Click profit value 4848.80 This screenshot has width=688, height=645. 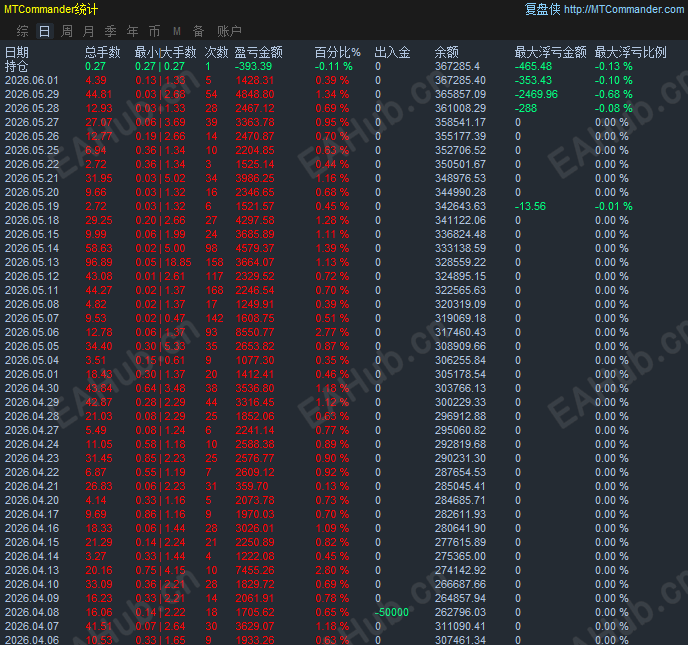coord(255,95)
